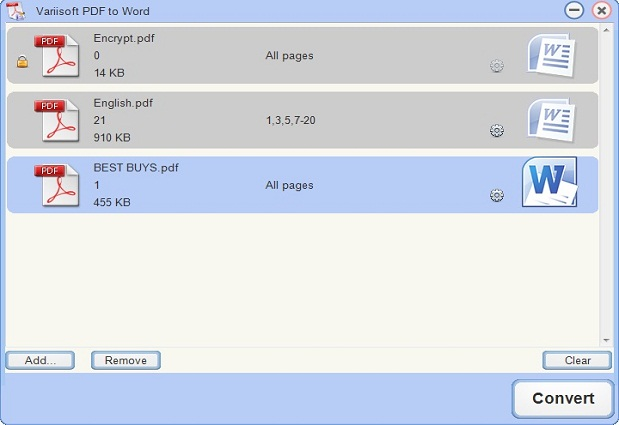Click page count 1 of BEST BUYS.pdf
Viewport: 619px width, 425px height.
coord(97,185)
